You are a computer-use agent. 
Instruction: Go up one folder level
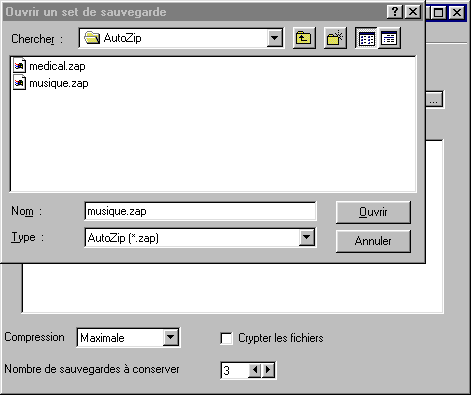pyautogui.click(x=304, y=38)
